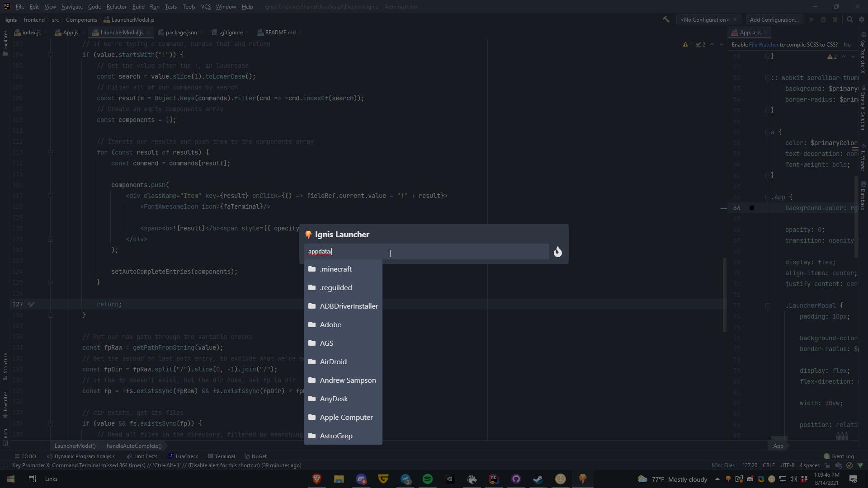Open Event Log panel
The height and width of the screenshot is (488, 868).
pyautogui.click(x=839, y=456)
